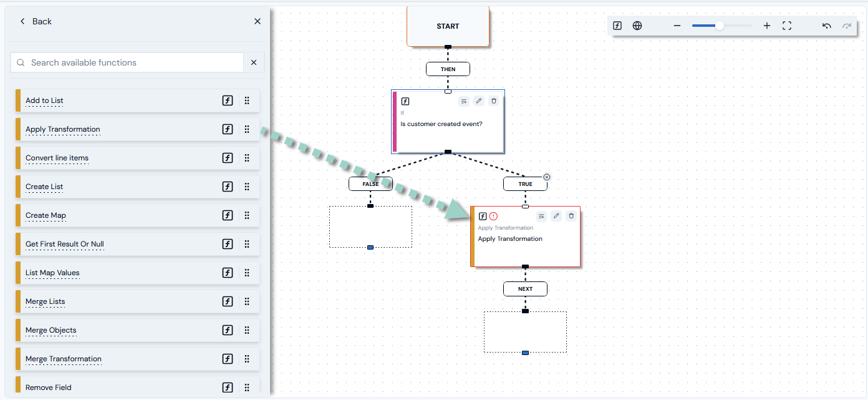Close the functions side panel
868x400 pixels.
point(258,21)
